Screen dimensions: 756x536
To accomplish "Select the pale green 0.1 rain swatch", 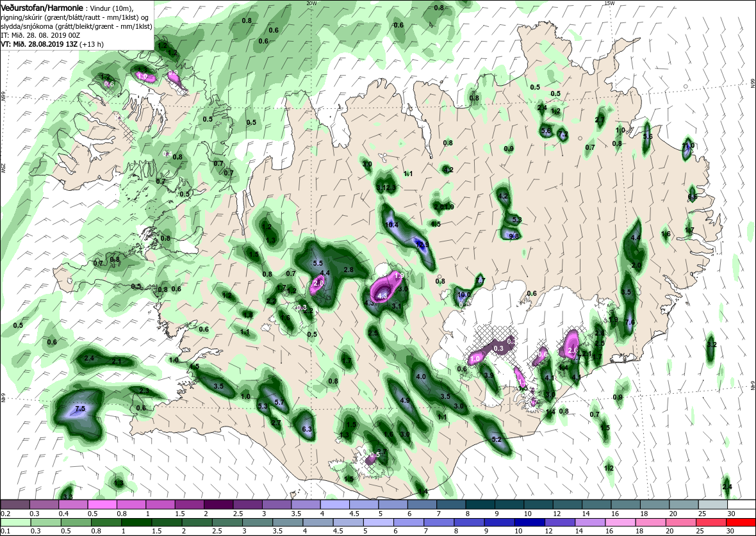I will click(15, 523).
